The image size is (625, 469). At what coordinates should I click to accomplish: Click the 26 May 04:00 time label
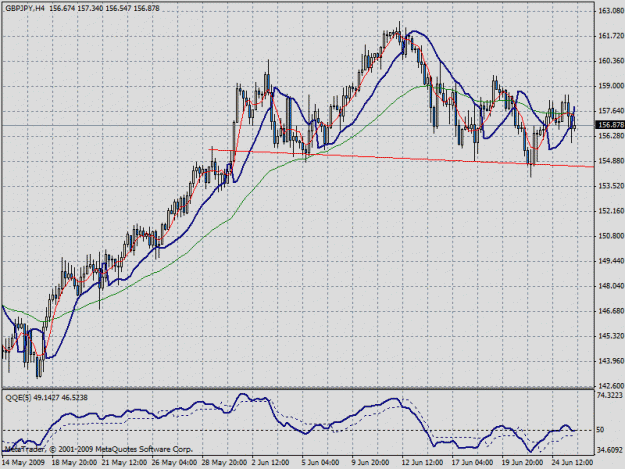[174, 463]
